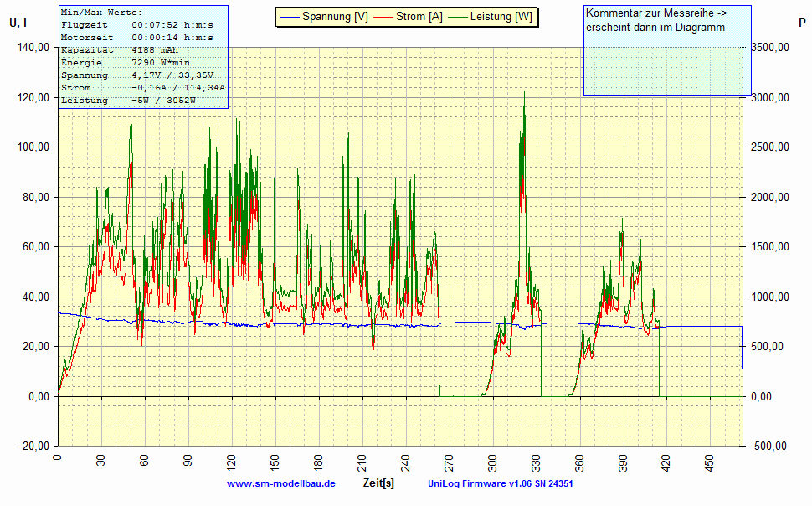Image resolution: width=812 pixels, height=506 pixels.
Task: Click the "Kapazität" row label
Action: [87, 50]
